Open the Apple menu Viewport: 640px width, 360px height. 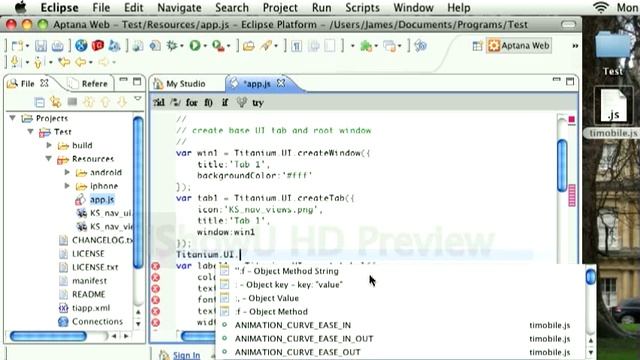point(20,7)
